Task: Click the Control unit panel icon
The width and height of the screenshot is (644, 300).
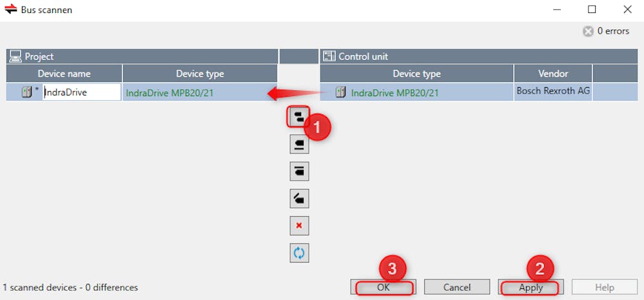Action: (329, 56)
